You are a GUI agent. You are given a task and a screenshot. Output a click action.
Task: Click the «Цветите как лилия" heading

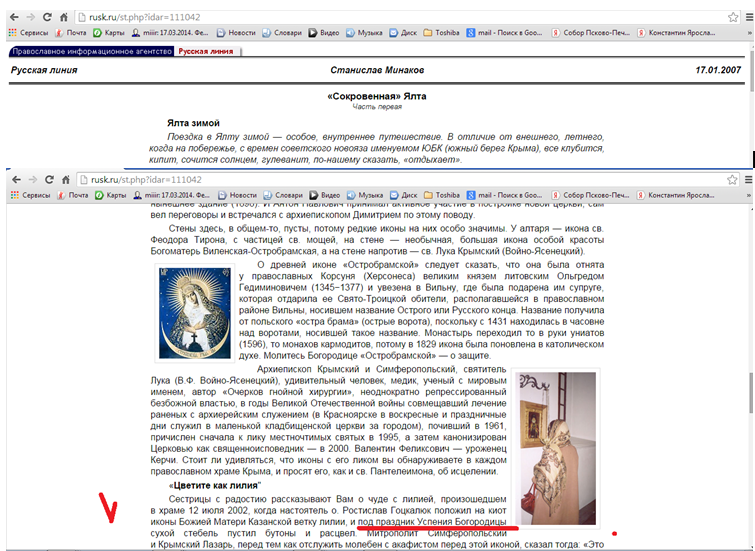click(215, 485)
